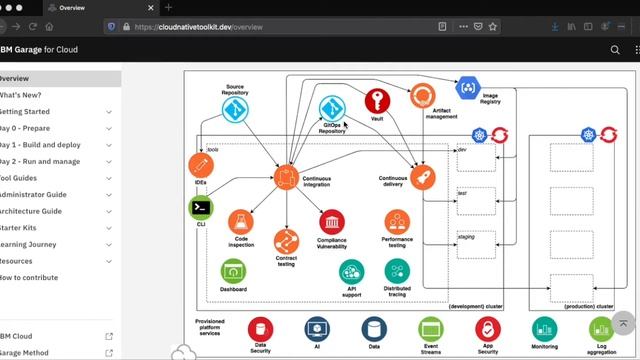
Task: Click the staging namespace box
Action: coord(476,244)
